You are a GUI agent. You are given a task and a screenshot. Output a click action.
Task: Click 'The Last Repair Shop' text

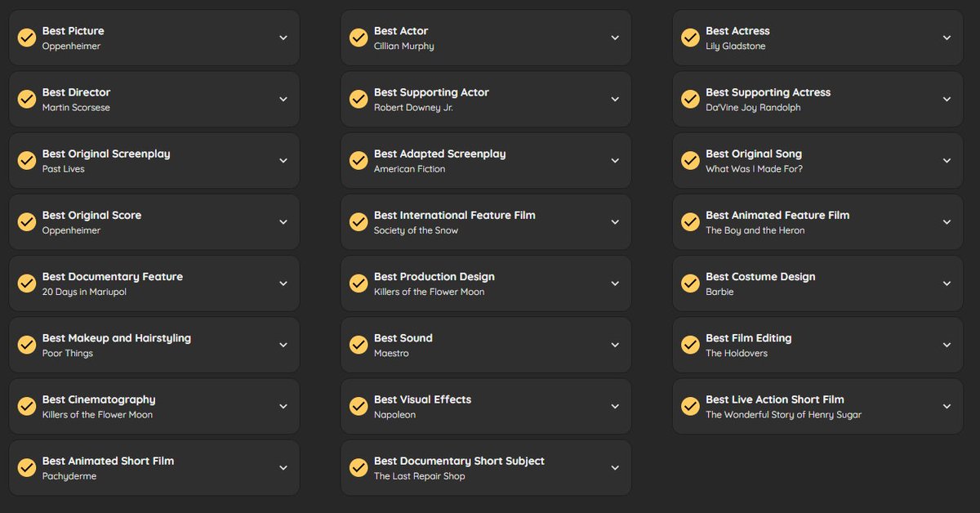pyautogui.click(x=420, y=476)
